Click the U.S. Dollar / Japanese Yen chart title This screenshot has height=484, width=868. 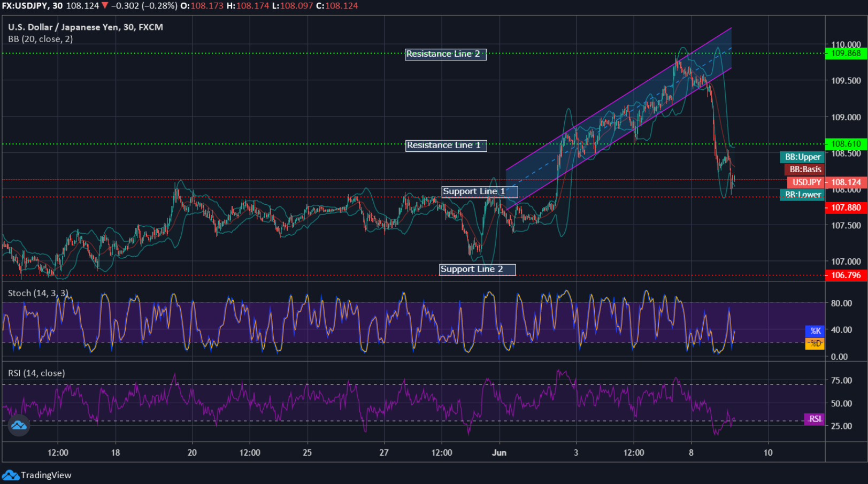[x=86, y=27]
